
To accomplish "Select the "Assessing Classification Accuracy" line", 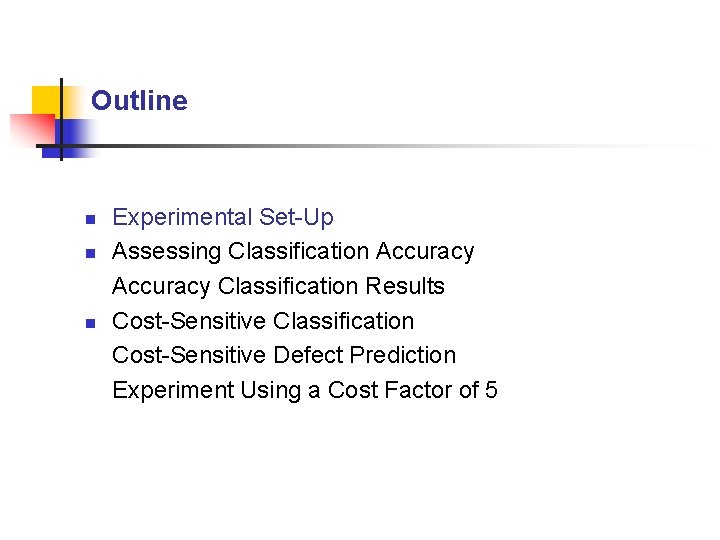I will 293,251.
